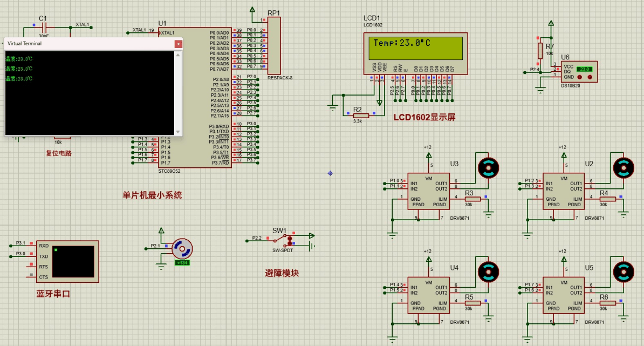644x346 pixels.
Task: Click the DC motor connected to U2
Action: 624,168
